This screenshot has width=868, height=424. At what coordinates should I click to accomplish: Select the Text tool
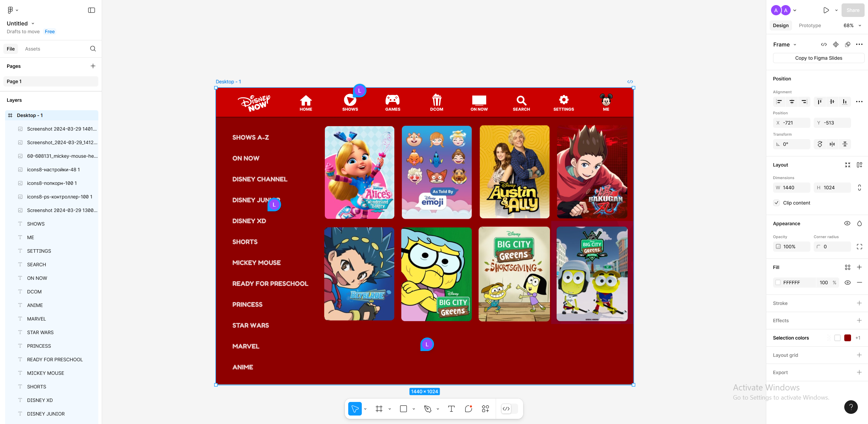coord(451,409)
